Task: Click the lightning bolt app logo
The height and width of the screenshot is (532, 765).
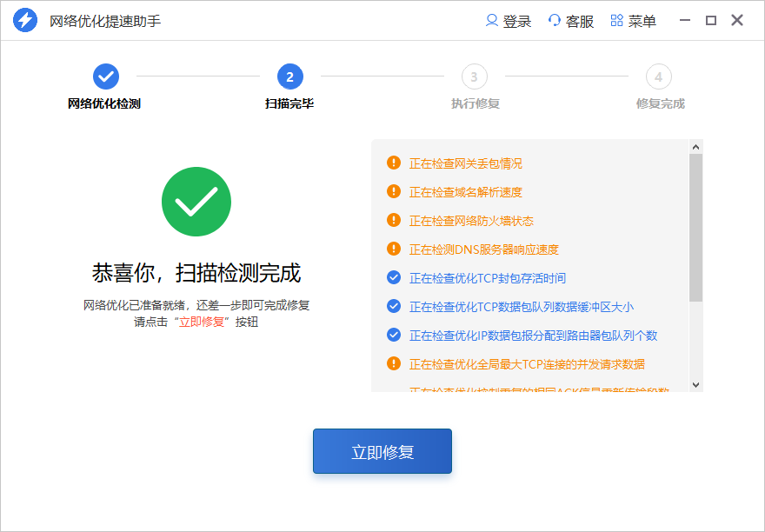Action: (x=25, y=21)
